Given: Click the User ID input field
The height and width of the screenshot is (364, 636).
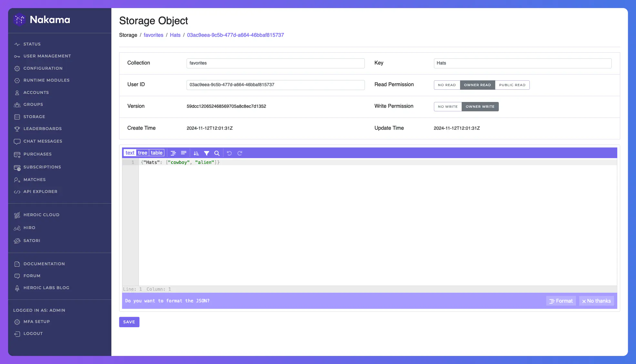Looking at the screenshot, I should click(276, 85).
